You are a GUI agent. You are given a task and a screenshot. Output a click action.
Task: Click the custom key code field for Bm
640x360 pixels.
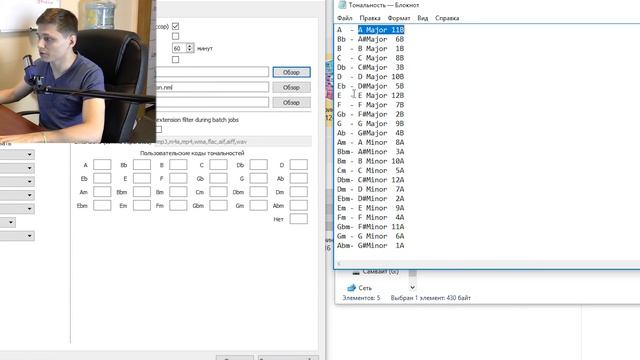click(178, 192)
